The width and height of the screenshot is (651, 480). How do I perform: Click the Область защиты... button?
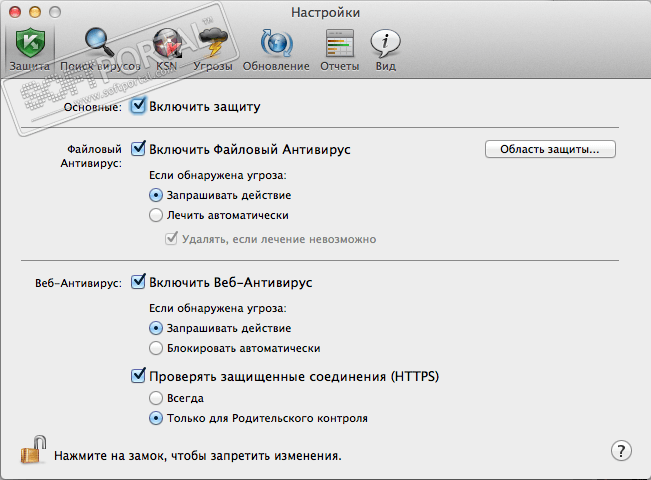coord(550,149)
